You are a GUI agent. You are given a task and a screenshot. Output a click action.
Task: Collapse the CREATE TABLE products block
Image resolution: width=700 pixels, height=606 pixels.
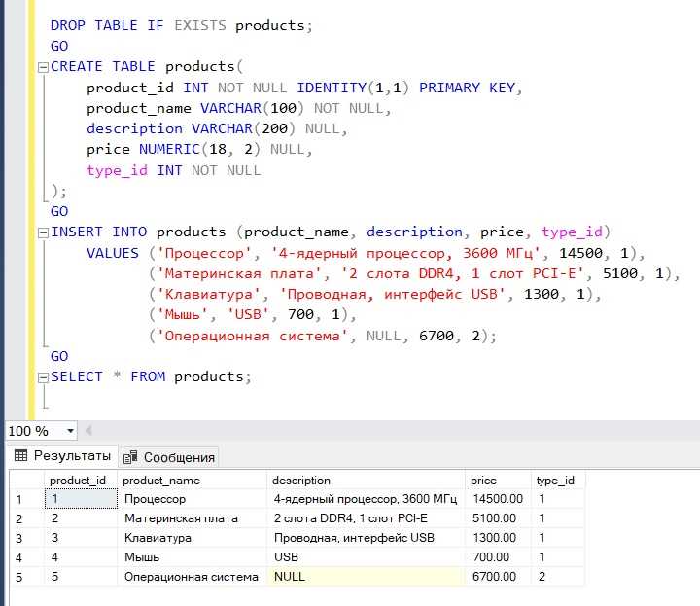(43, 68)
